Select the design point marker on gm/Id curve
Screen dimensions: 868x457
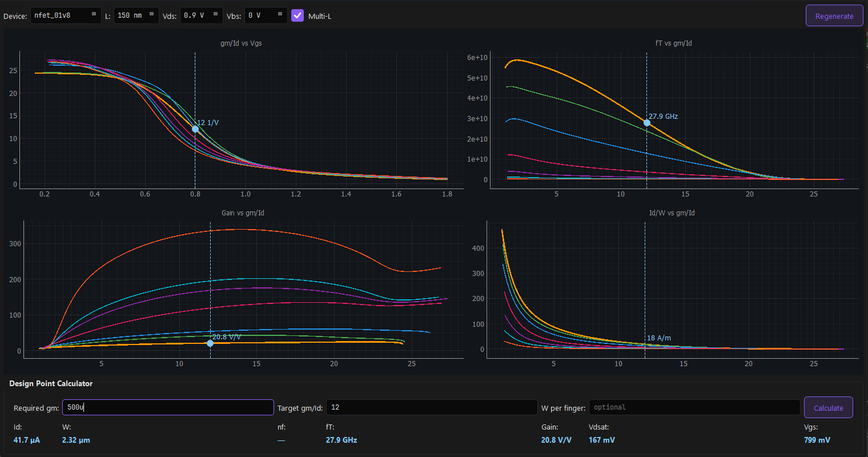(x=195, y=129)
